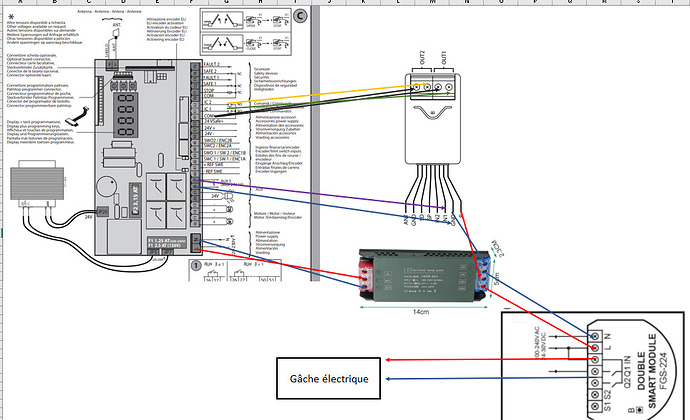Viewport: 690px width, 420px height.
Task: Click the 24V label beside the transformer
Action: tap(87, 216)
